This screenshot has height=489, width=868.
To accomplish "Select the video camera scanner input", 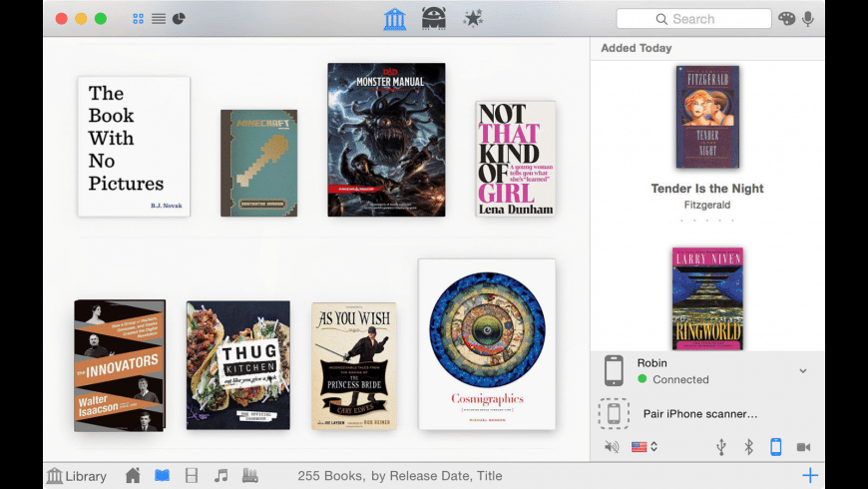I will [x=803, y=447].
